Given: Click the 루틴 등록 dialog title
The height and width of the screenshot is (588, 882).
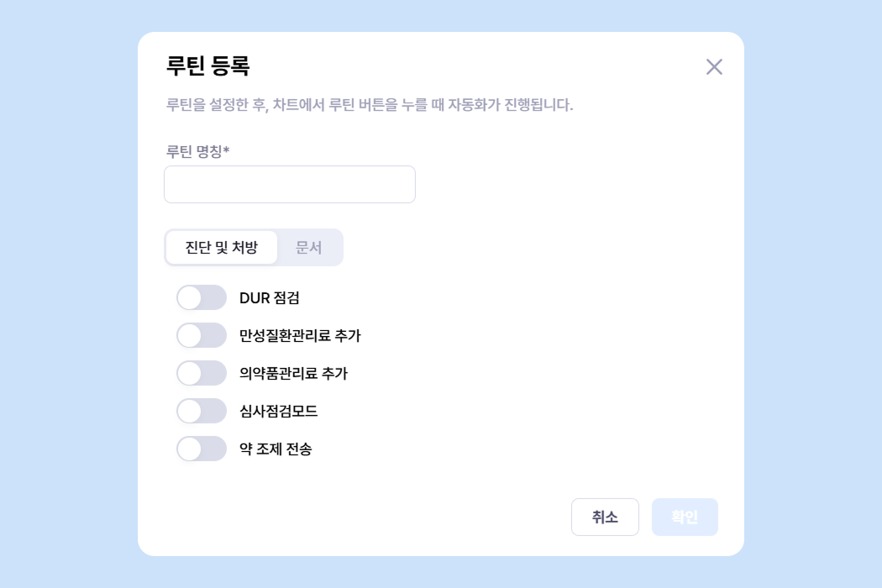Looking at the screenshot, I should [x=208, y=66].
